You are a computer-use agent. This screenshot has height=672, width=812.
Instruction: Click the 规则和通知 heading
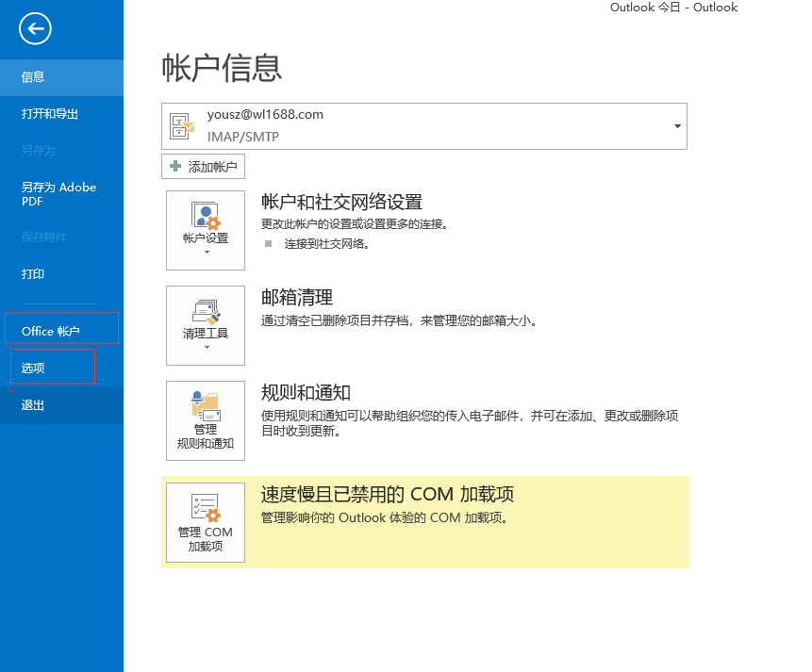point(306,392)
